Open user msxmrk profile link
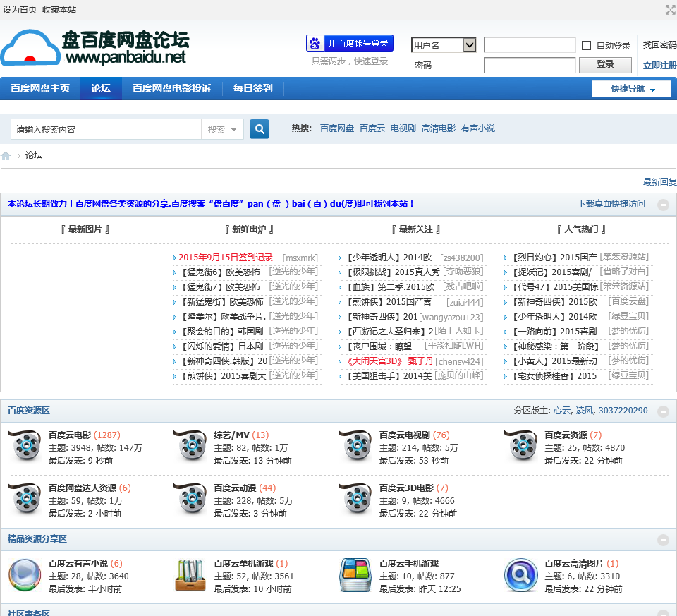 pyautogui.click(x=300, y=258)
